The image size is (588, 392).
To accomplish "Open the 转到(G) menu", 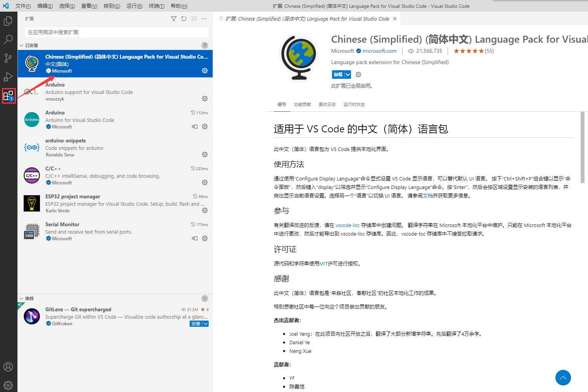I will (x=112, y=6).
